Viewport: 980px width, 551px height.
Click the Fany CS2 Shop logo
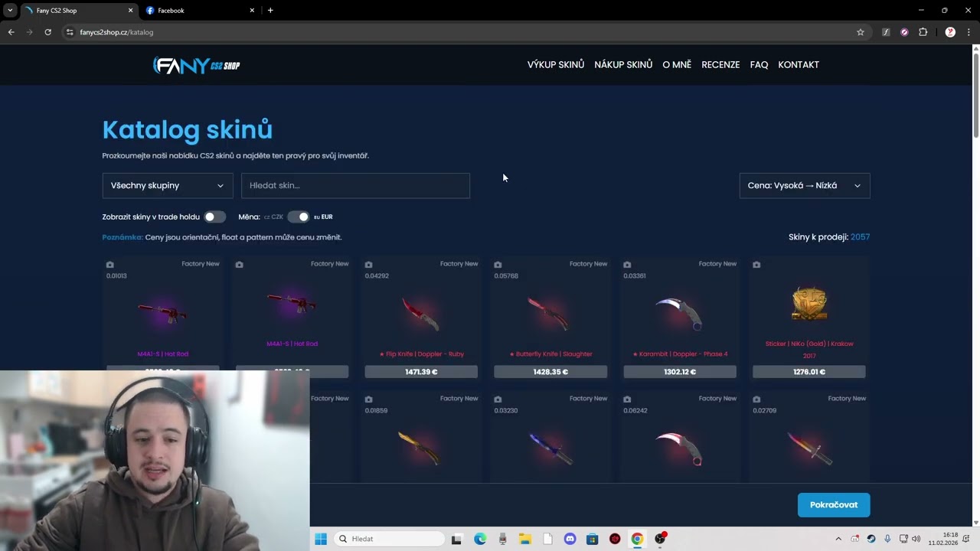pos(197,65)
